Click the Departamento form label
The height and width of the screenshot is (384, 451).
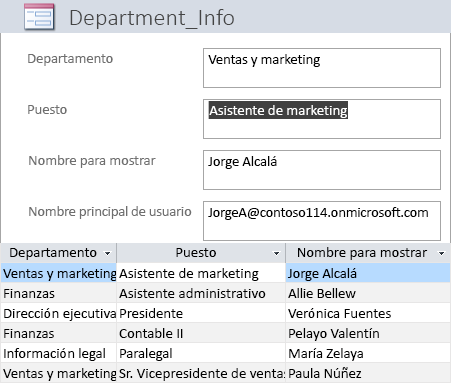click(x=70, y=59)
